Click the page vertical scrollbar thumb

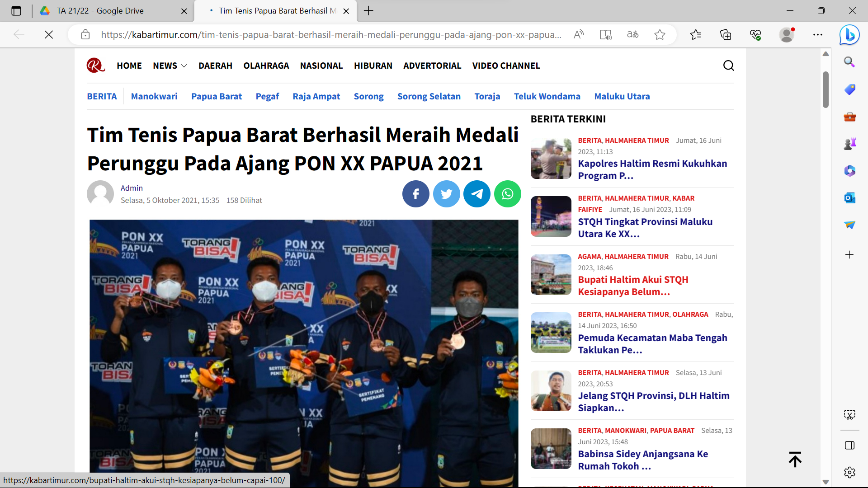click(826, 89)
